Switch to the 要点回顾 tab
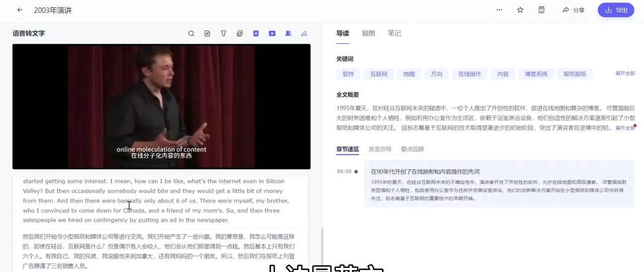Image resolution: width=644 pixels, height=272 pixels. [x=412, y=149]
